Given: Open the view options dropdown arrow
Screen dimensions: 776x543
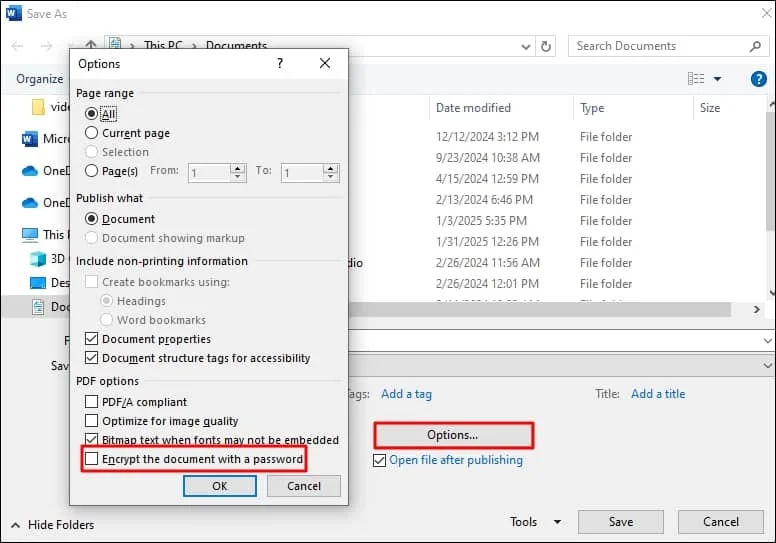Looking at the screenshot, I should (717, 79).
